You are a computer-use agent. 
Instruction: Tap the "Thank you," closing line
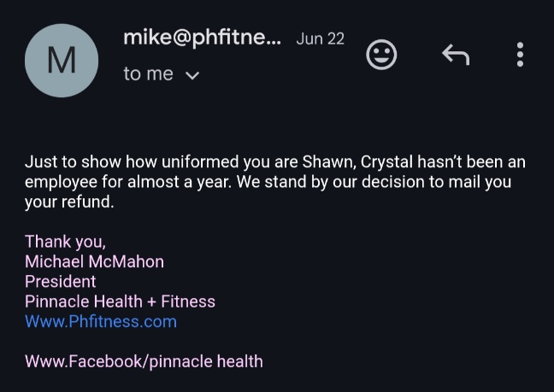point(65,241)
